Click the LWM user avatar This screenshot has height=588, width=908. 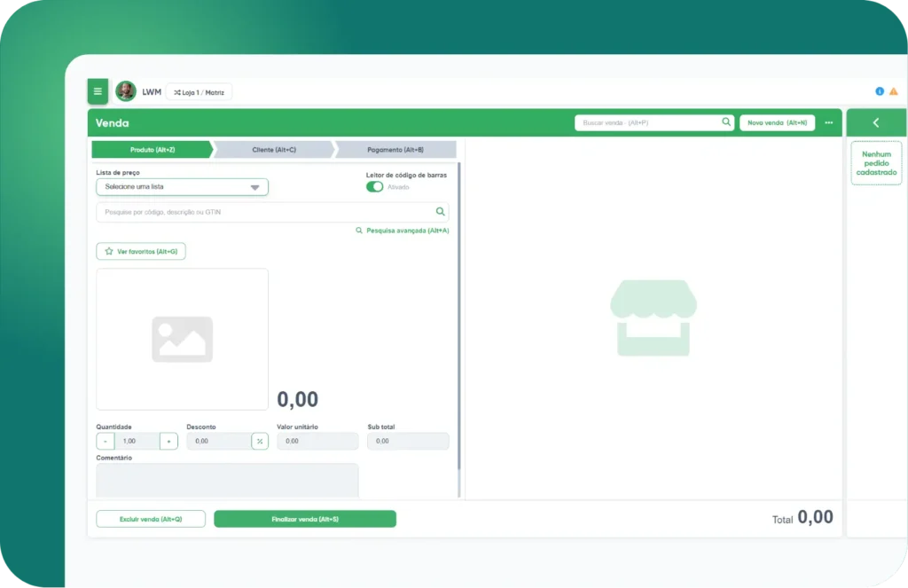point(126,91)
